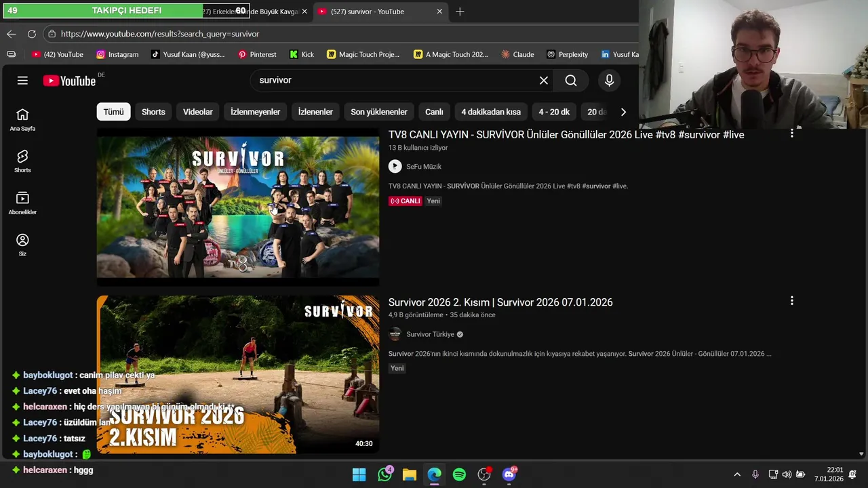The width and height of the screenshot is (868, 488).
Task: Select the Tümü filter chip
Action: [113, 112]
